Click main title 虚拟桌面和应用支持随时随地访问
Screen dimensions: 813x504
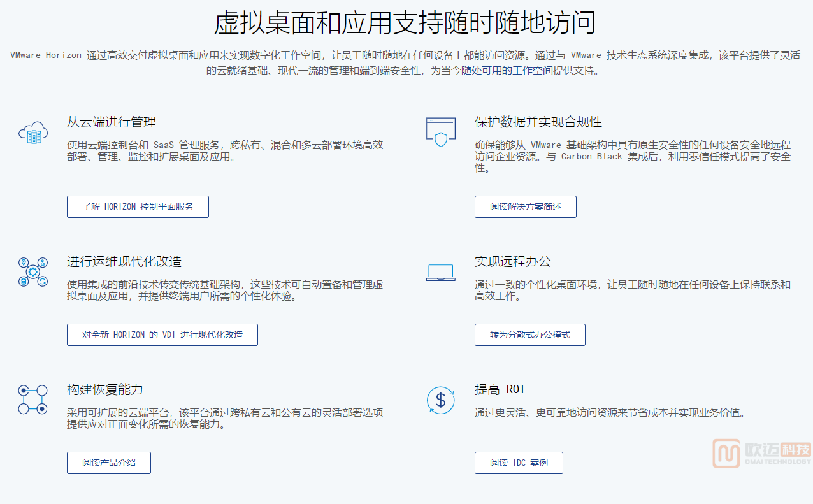[405, 23]
